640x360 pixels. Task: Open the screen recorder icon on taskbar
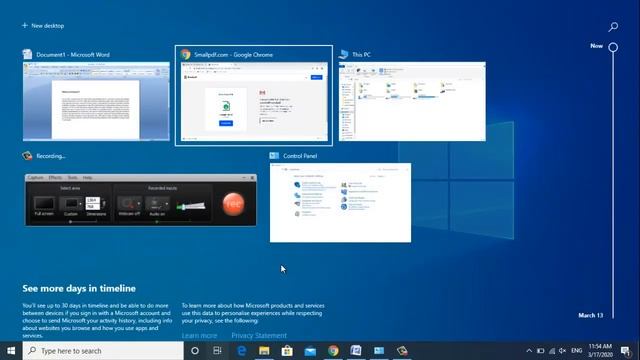pyautogui.click(x=402, y=351)
